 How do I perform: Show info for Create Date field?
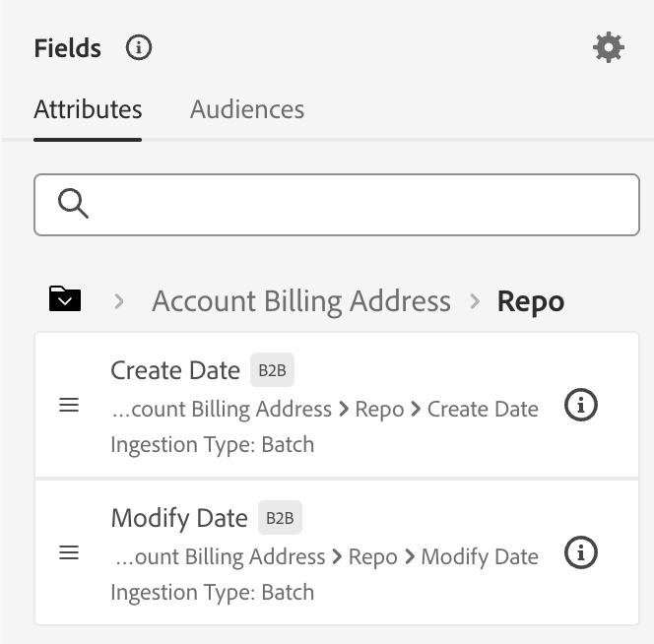580,405
